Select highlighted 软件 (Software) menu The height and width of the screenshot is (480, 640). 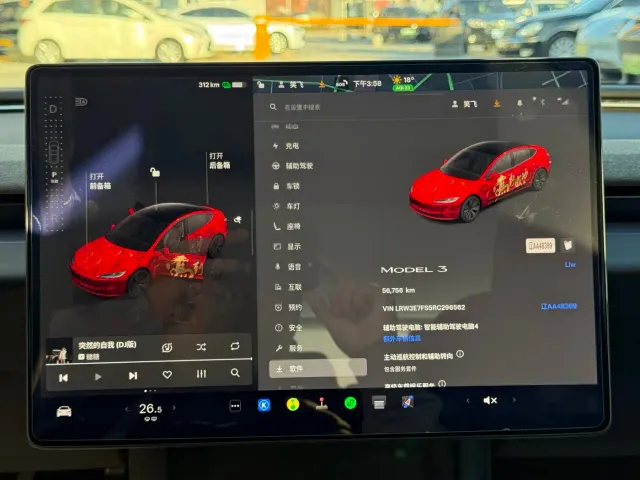click(318, 368)
